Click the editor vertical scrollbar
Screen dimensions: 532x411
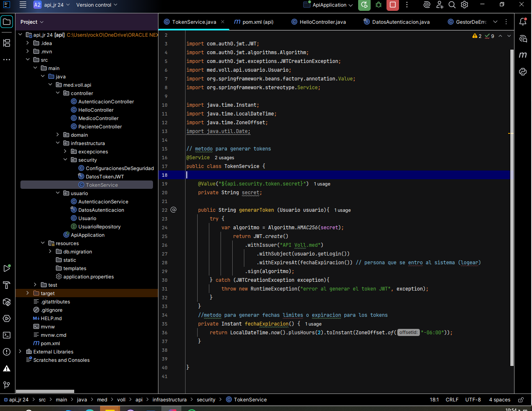(512, 208)
